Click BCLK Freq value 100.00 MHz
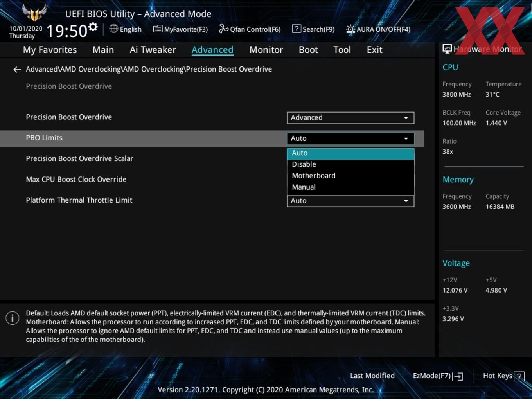 point(459,123)
